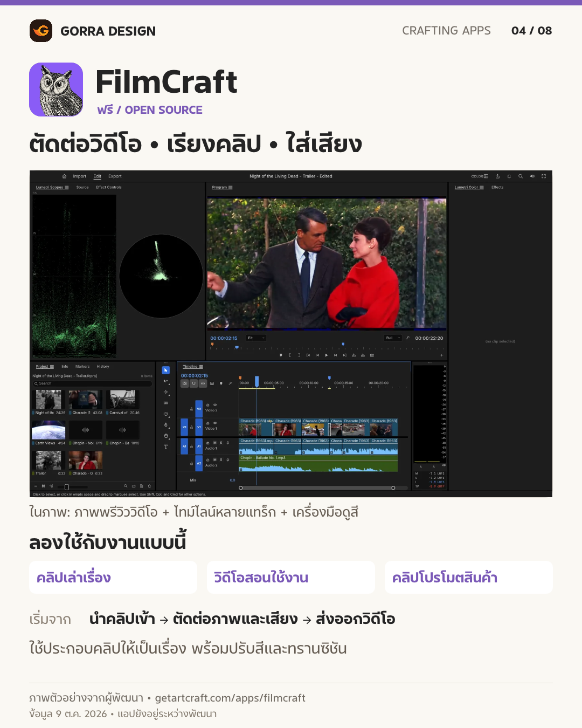The width and height of the screenshot is (582, 728).
Task: Click the Mark In bracket button
Action: point(290,355)
